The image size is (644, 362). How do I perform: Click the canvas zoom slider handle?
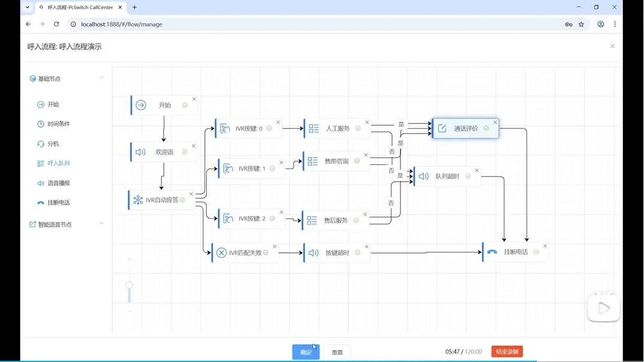pos(129,285)
